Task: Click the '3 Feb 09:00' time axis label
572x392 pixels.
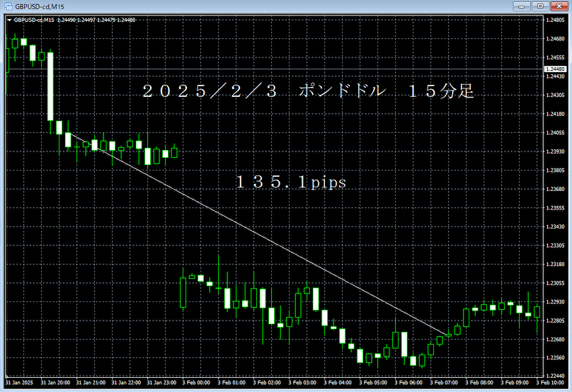Action: (x=515, y=383)
